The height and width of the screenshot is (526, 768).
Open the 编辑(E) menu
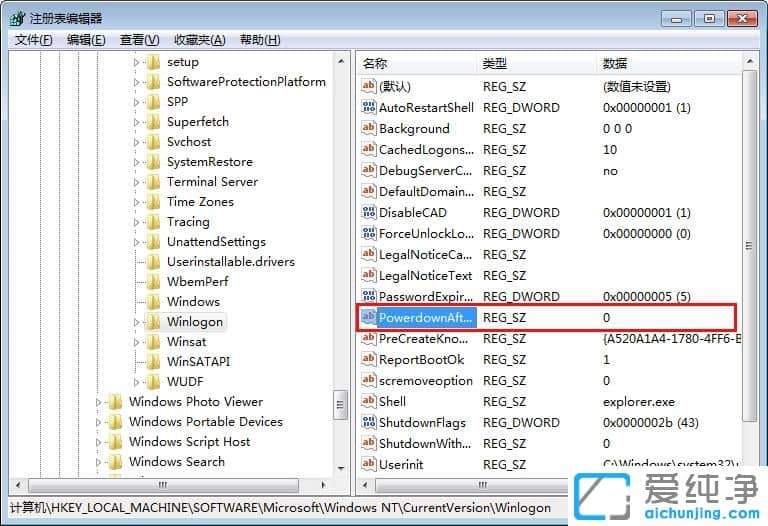(86, 40)
